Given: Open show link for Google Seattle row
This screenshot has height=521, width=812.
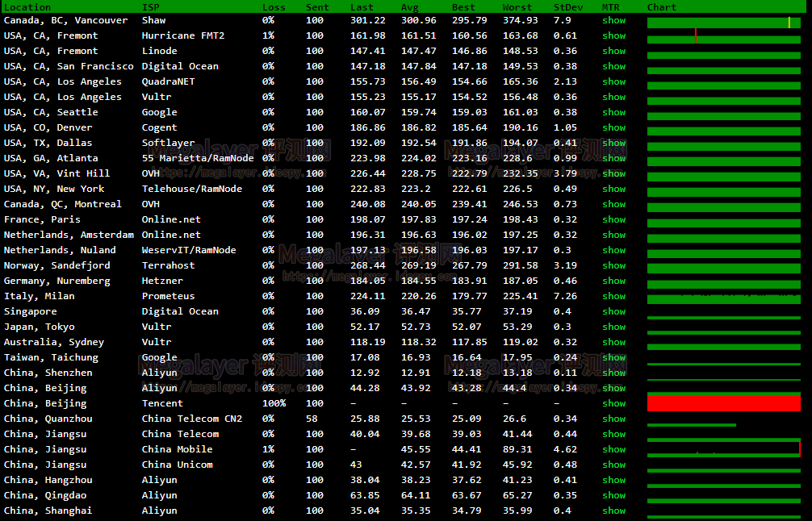Looking at the screenshot, I should (x=613, y=112).
